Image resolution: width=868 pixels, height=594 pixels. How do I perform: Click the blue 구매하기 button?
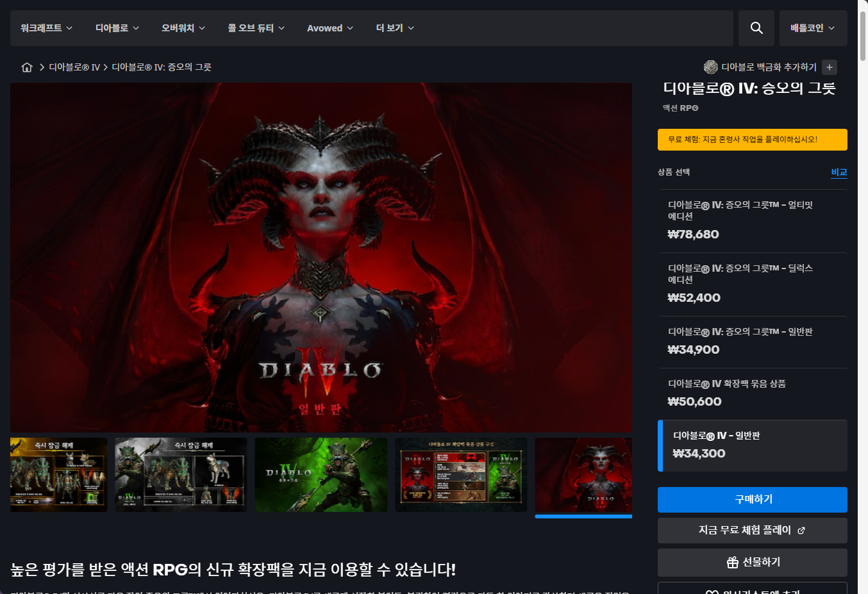[x=753, y=500]
